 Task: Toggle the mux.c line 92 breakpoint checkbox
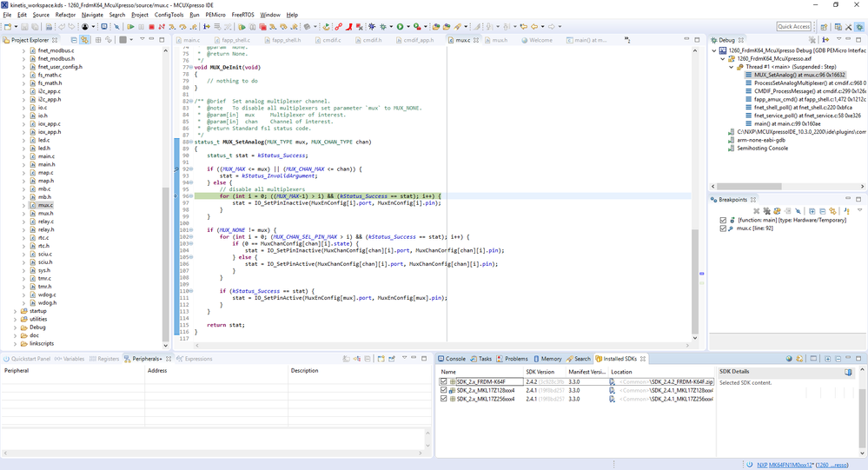(x=723, y=229)
